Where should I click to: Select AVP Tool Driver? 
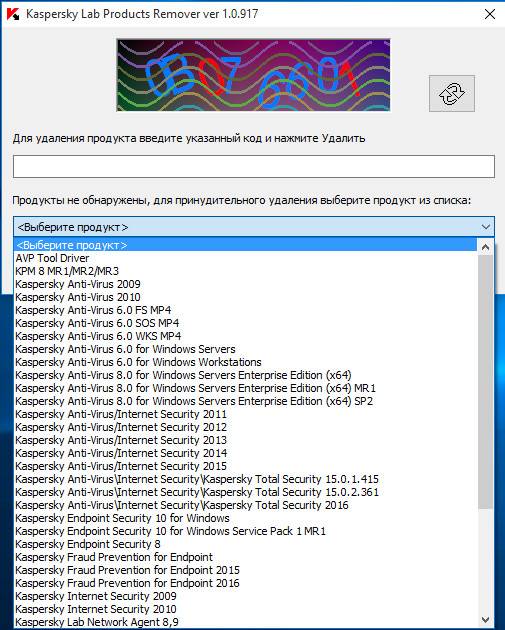click(x=245, y=258)
